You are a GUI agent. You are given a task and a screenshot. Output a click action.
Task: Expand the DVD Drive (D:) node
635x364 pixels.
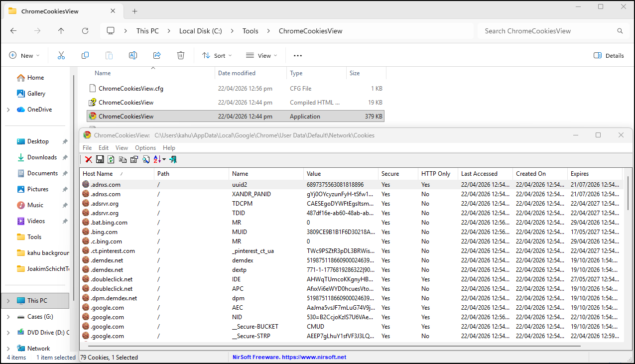[x=8, y=333]
